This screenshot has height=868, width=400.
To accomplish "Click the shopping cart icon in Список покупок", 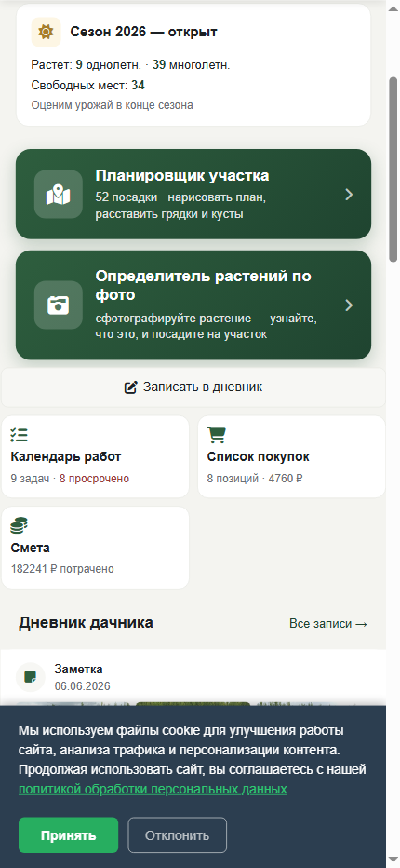I will (217, 435).
